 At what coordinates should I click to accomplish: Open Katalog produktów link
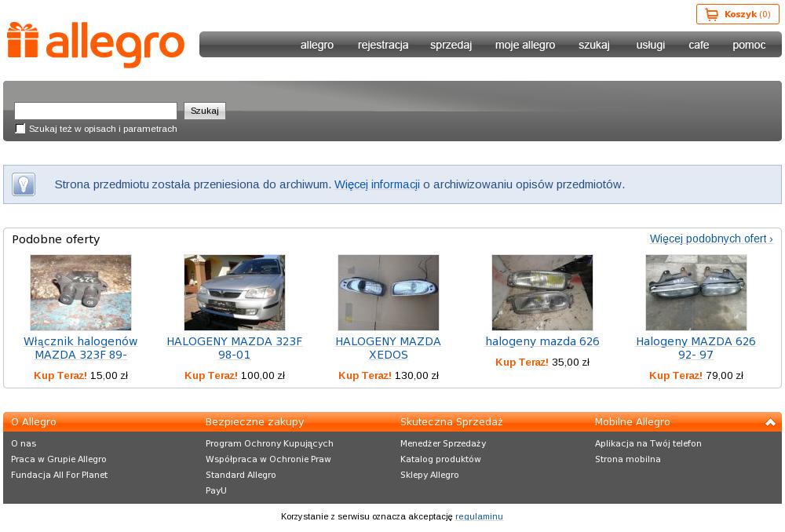440,460
